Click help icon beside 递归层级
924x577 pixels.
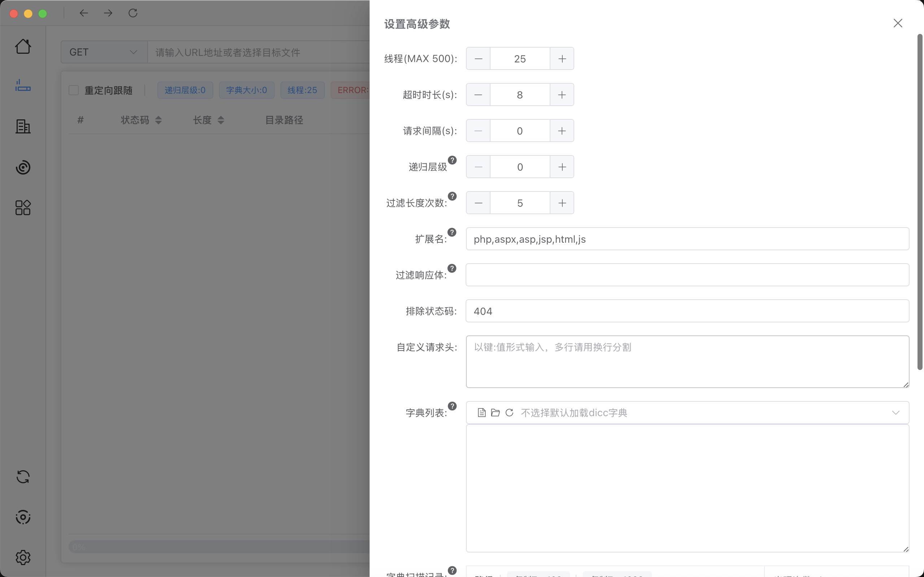point(452,160)
